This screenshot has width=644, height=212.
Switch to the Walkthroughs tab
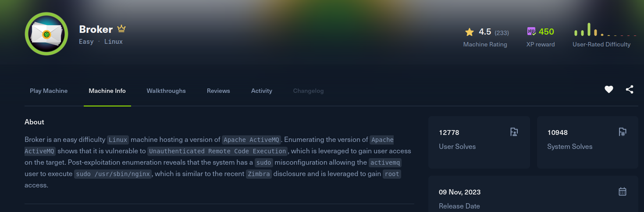pyautogui.click(x=166, y=91)
